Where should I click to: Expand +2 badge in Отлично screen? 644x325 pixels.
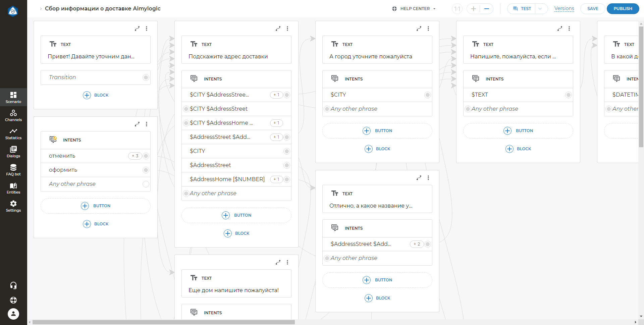tap(417, 244)
